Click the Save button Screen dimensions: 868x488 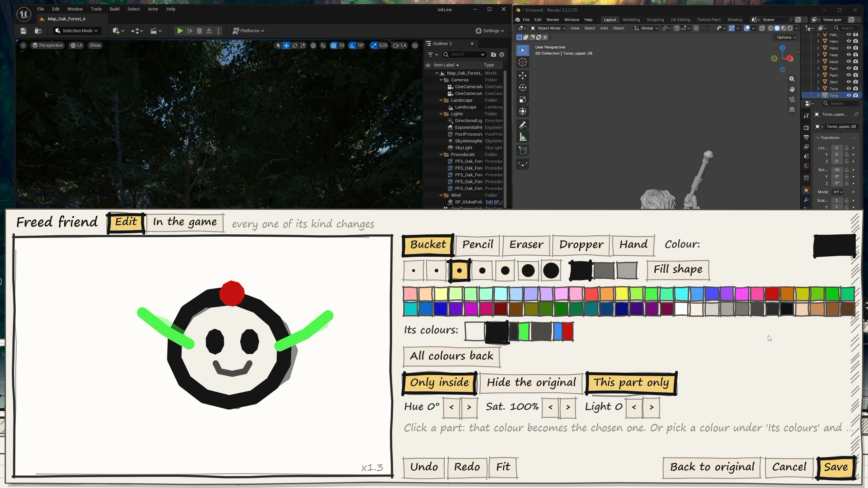tap(836, 467)
